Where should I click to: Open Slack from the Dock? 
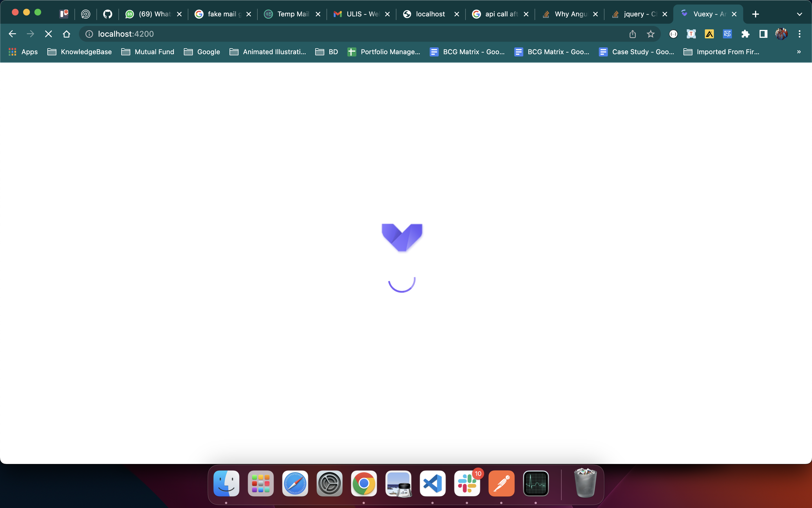(x=467, y=483)
